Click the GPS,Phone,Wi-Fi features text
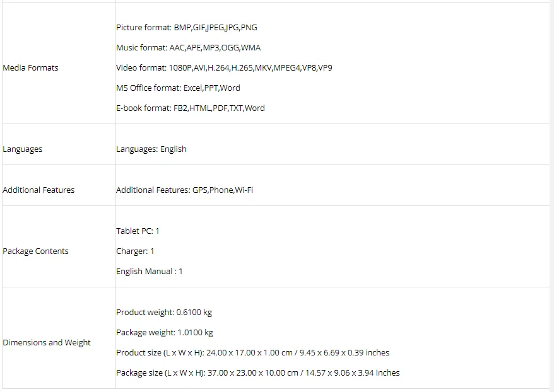The width and height of the screenshot is (554, 392). [222, 190]
